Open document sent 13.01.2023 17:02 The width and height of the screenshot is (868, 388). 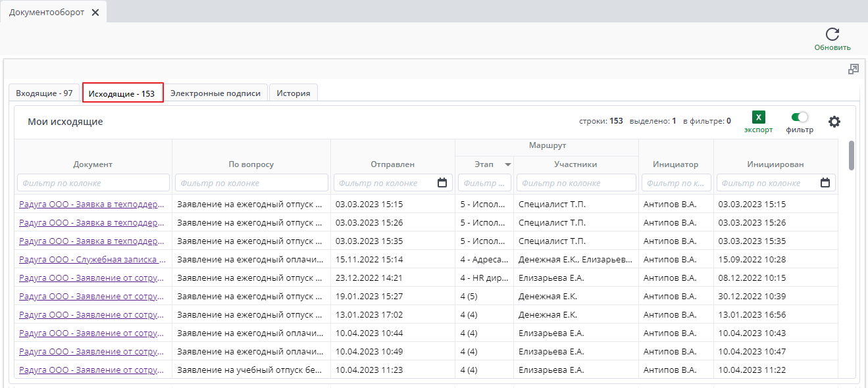click(x=92, y=315)
